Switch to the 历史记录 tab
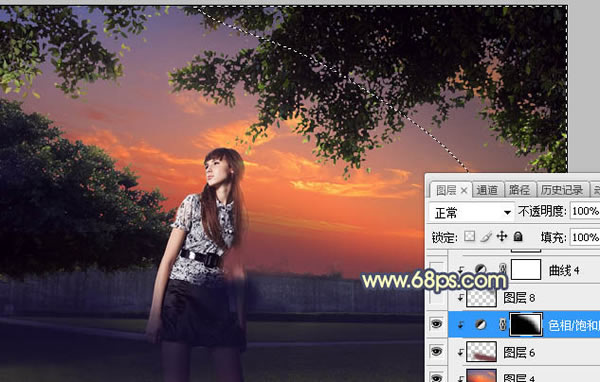Image resolution: width=600 pixels, height=382 pixels. 561,190
